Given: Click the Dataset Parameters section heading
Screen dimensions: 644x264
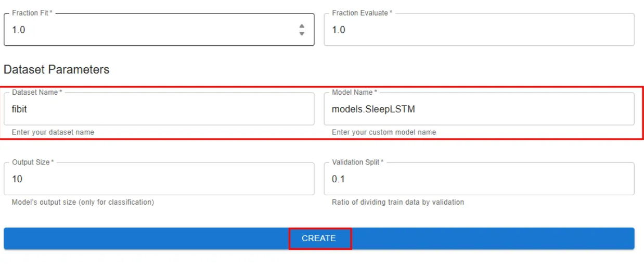Looking at the screenshot, I should pos(56,70).
